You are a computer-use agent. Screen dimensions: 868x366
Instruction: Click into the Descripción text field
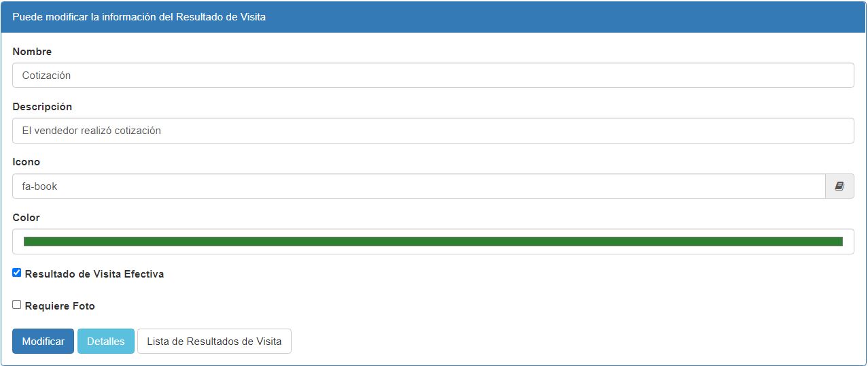(x=433, y=131)
